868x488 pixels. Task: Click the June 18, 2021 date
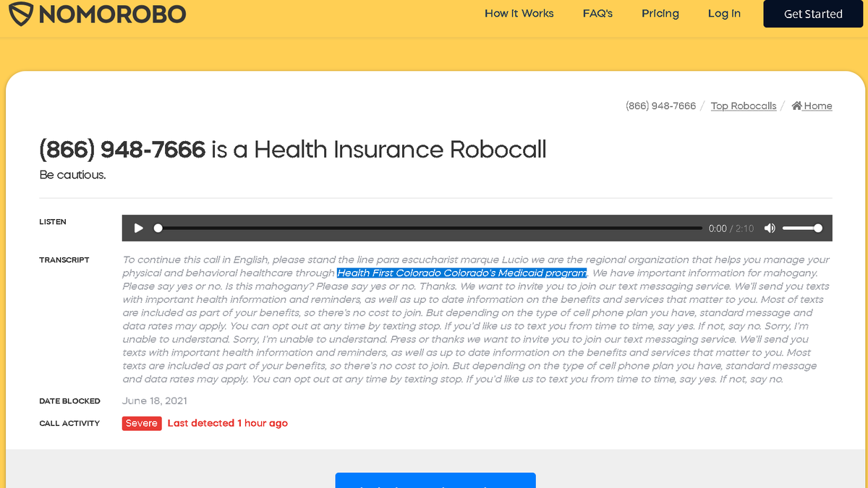point(155,401)
